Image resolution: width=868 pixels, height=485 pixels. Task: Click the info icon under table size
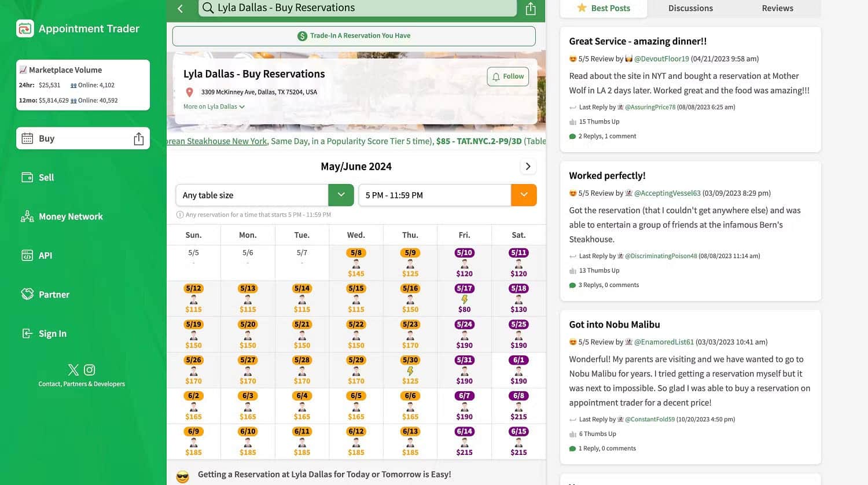click(180, 215)
